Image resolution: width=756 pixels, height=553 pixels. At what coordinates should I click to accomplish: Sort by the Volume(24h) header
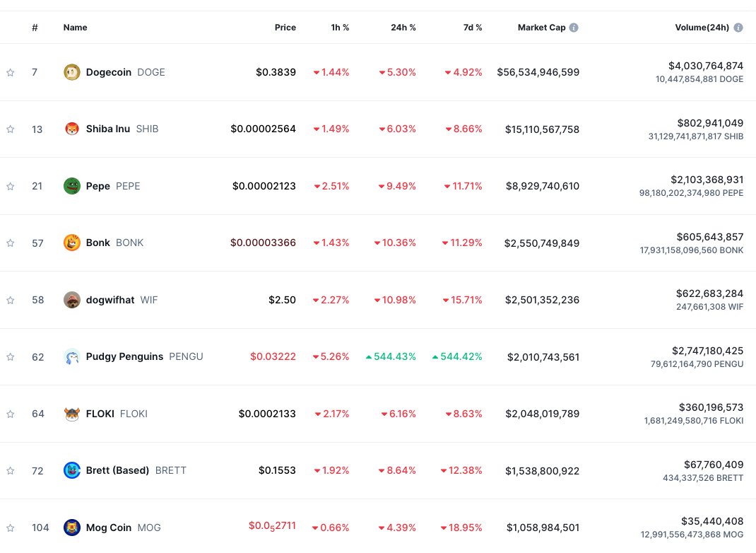click(x=702, y=28)
